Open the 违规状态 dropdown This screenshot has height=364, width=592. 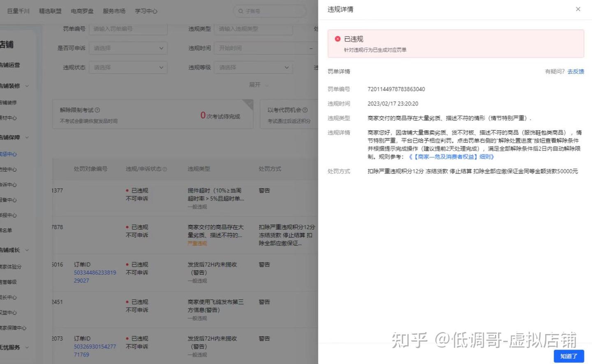[x=128, y=67]
